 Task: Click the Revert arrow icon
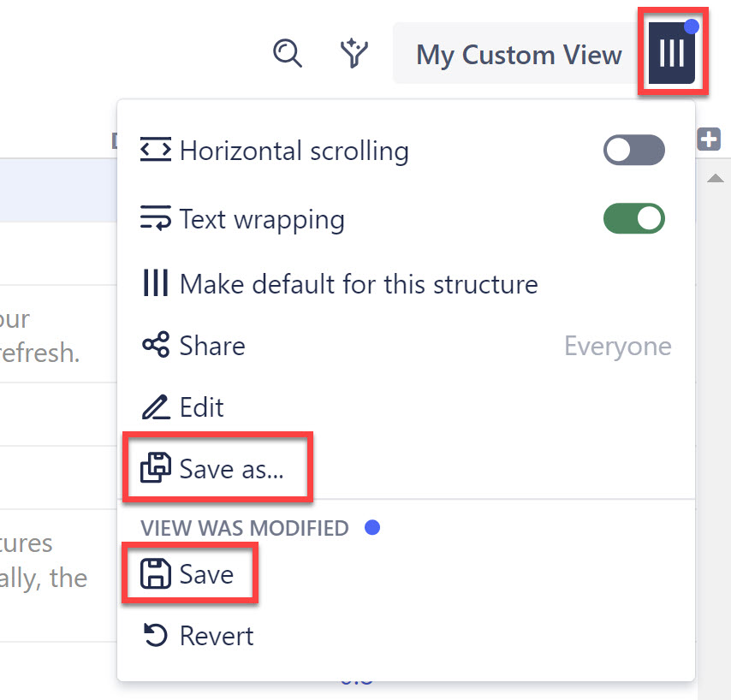click(155, 636)
